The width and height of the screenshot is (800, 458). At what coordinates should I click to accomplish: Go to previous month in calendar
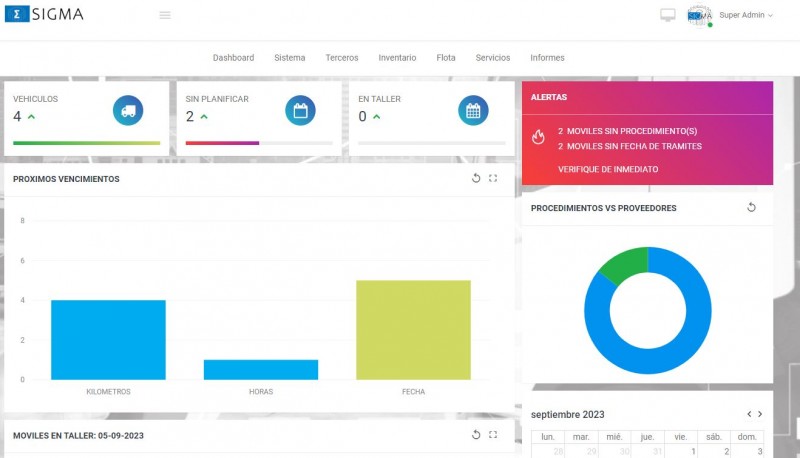(x=749, y=414)
